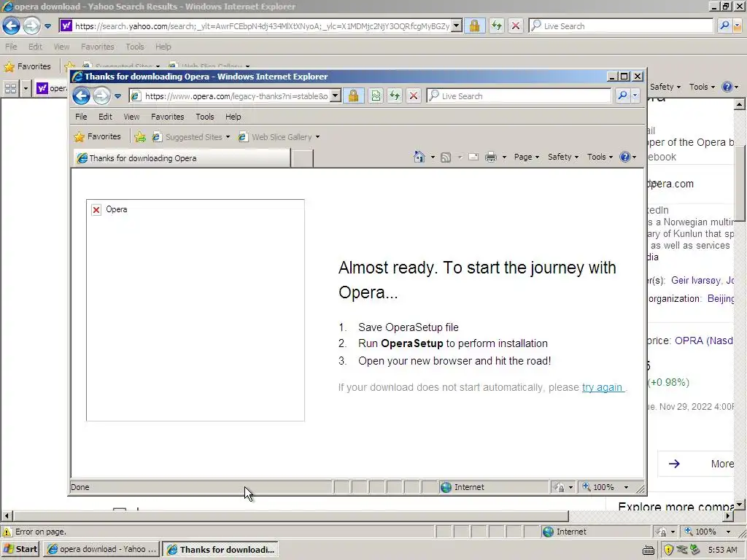Click horizontal scrollbar in Yahoo window
The width and height of the screenshot is (747, 560).
290,516
